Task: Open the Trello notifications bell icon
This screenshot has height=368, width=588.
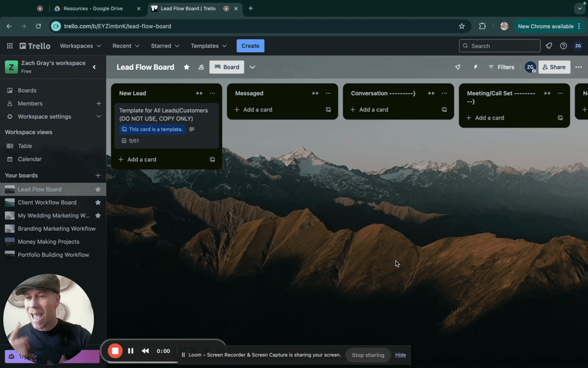Action: click(549, 45)
